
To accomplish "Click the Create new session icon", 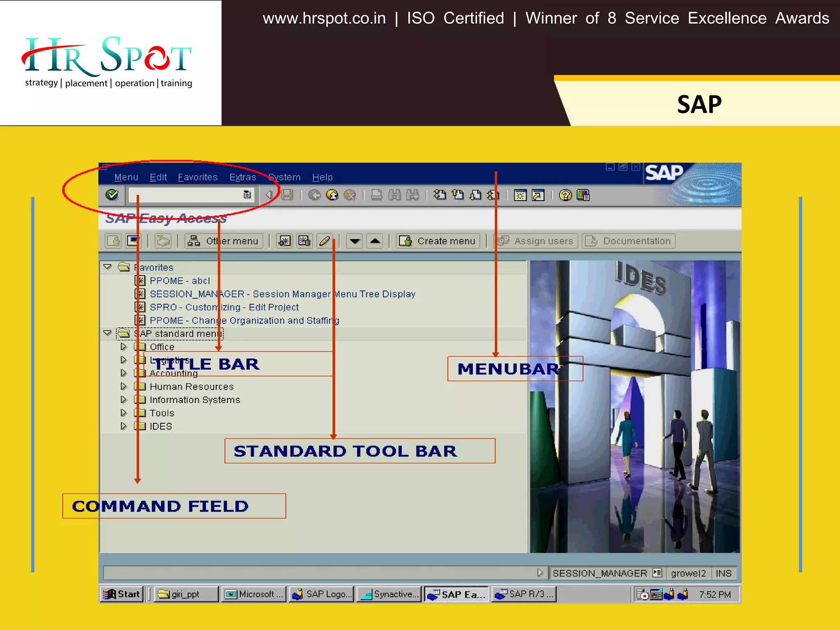I will [x=520, y=195].
